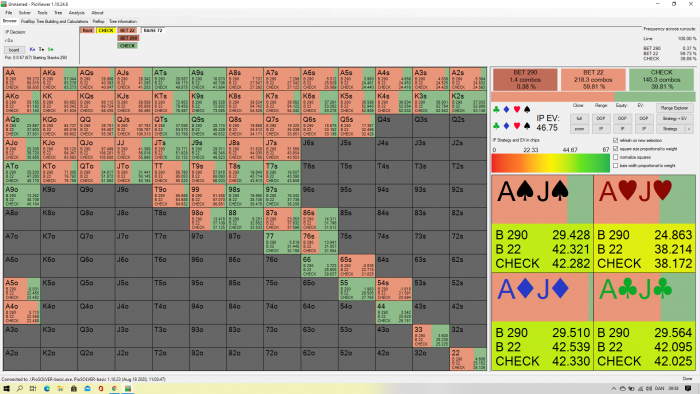Click the red-to-green EV color gradient bar

pos(550,163)
